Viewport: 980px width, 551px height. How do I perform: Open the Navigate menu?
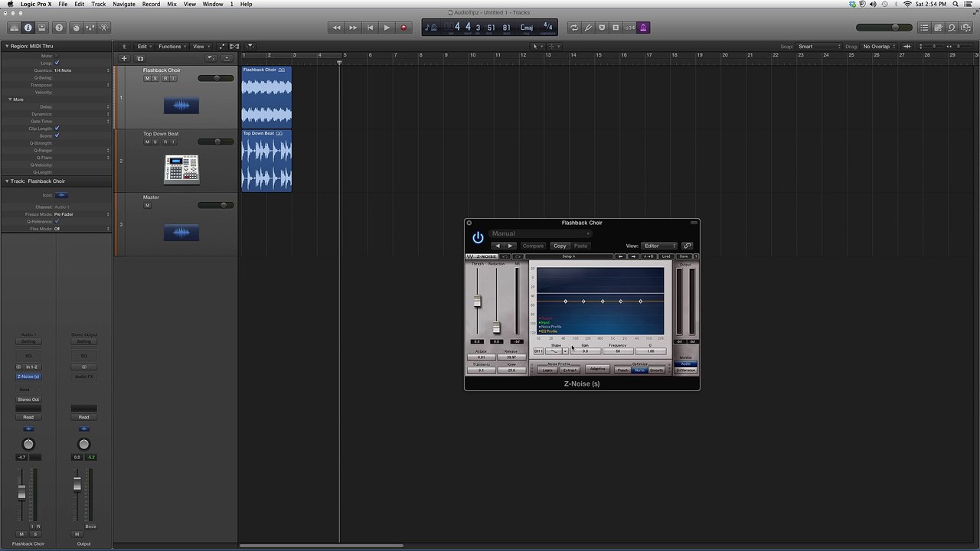click(124, 4)
